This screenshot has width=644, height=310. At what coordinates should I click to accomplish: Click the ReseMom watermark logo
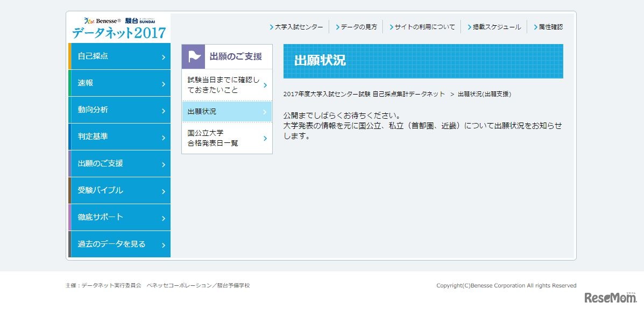611,298
